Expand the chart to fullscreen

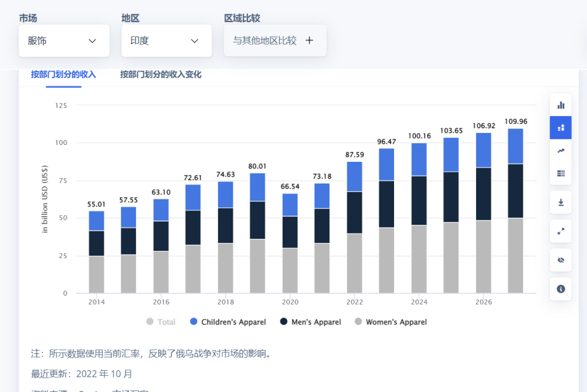pyautogui.click(x=560, y=231)
